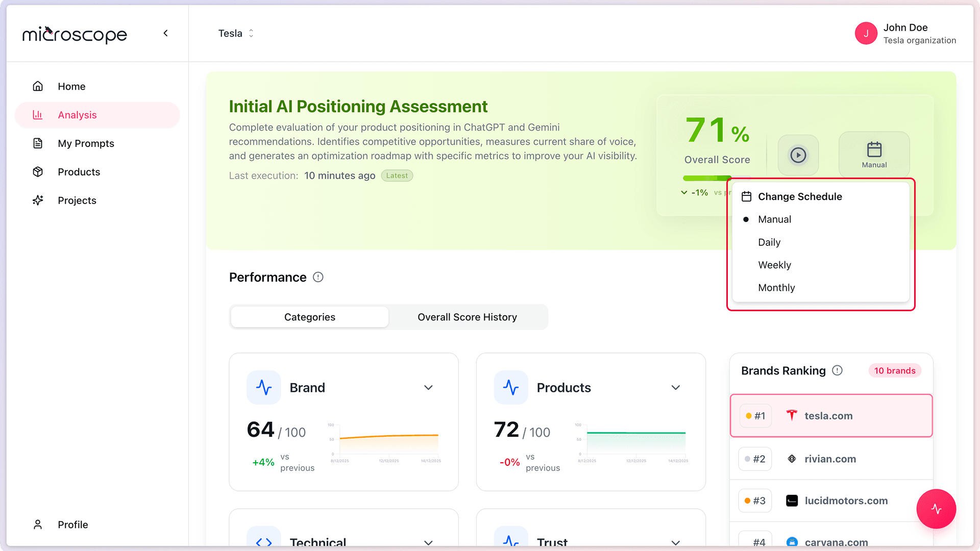Viewport: 980px width, 551px height.
Task: Click the Products box icon in sidebar
Action: tap(38, 172)
